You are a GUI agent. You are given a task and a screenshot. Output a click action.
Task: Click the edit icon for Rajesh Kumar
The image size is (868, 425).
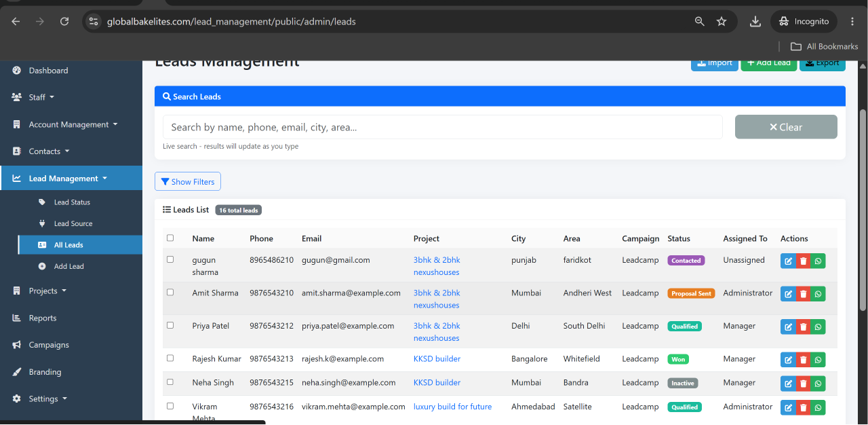[788, 360]
